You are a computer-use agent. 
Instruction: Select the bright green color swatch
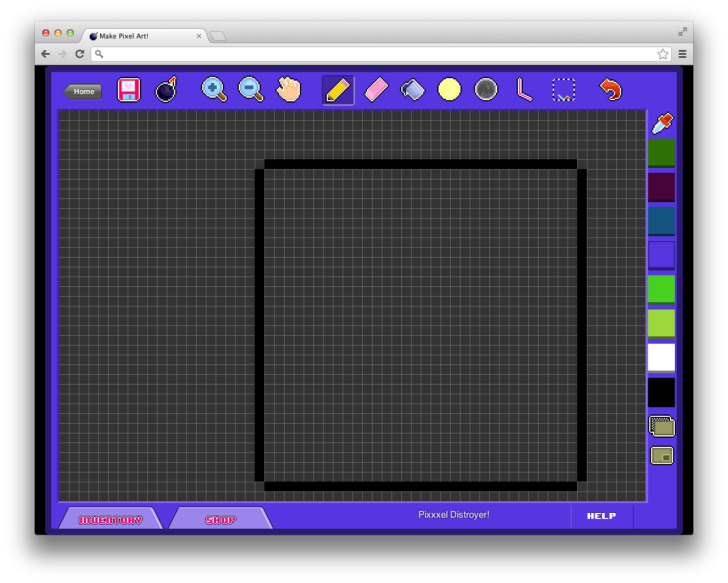[x=661, y=289]
